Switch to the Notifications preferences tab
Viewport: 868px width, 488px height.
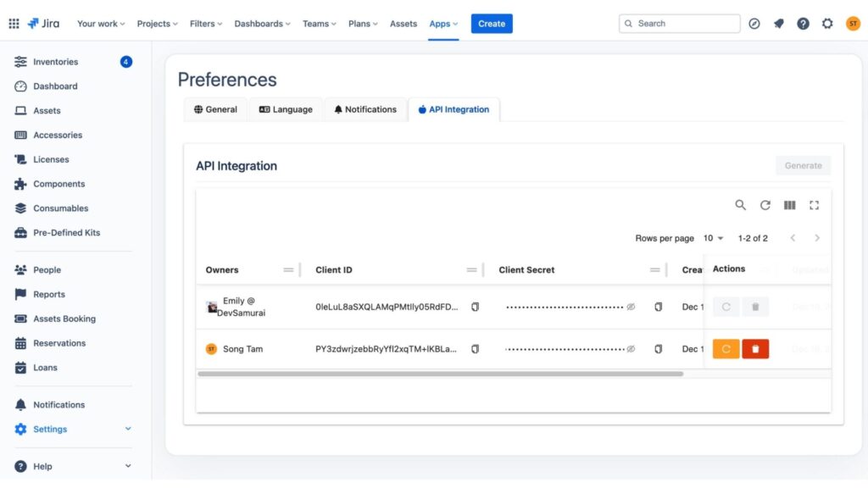[x=364, y=109]
